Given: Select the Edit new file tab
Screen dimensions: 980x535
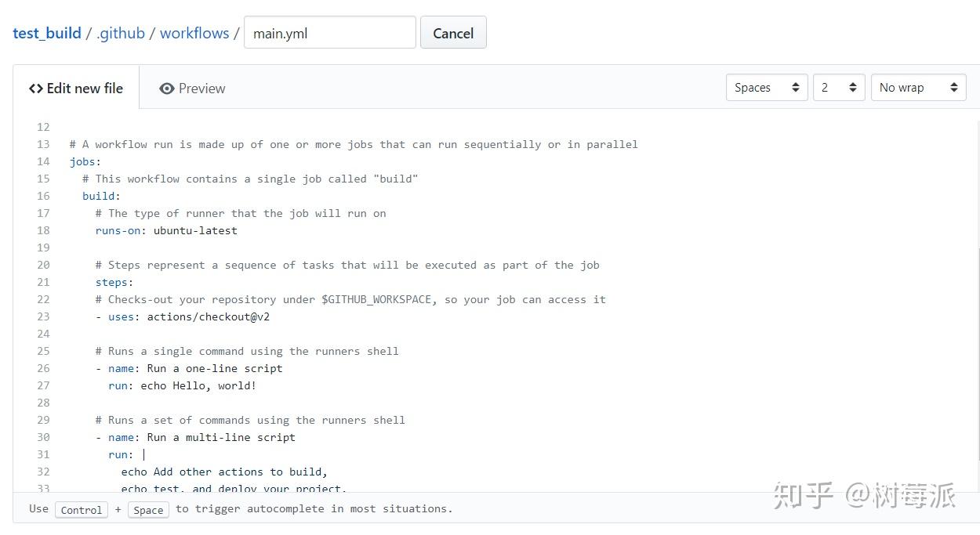Looking at the screenshot, I should point(76,88).
